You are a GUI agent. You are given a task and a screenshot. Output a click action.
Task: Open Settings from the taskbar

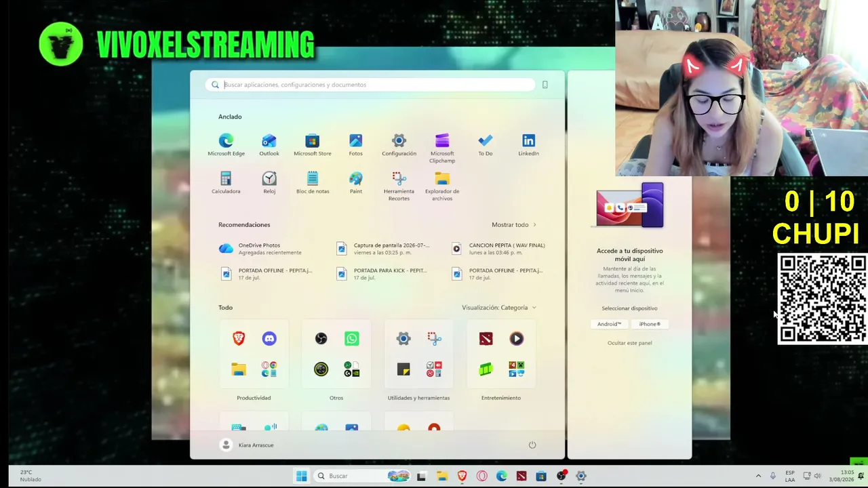(x=580, y=476)
